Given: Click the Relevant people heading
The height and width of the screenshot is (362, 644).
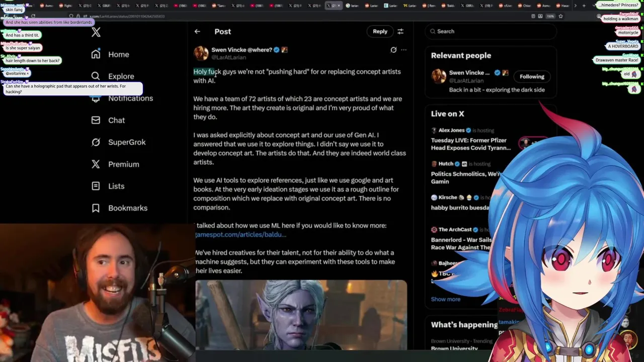Looking at the screenshot, I should (x=461, y=55).
